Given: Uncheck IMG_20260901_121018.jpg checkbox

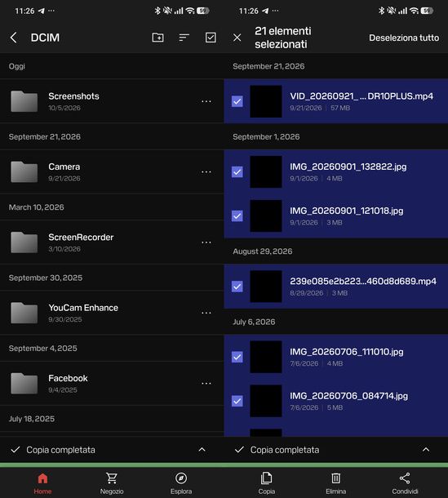Looking at the screenshot, I should tap(237, 216).
